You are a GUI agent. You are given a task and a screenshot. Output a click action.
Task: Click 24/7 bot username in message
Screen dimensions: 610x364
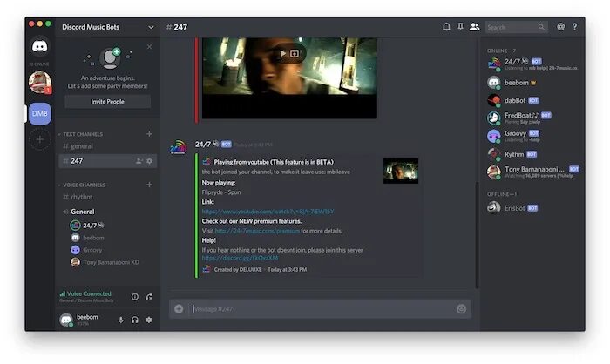click(207, 145)
